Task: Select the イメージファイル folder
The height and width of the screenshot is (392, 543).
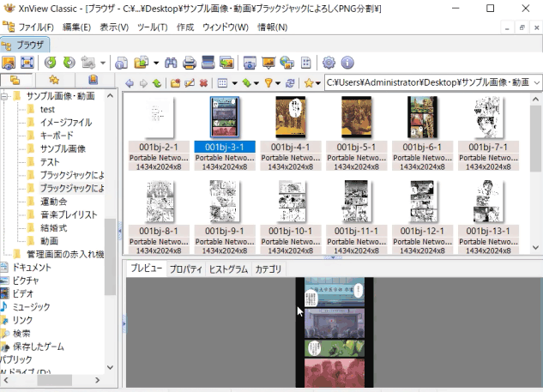Action: click(x=66, y=123)
